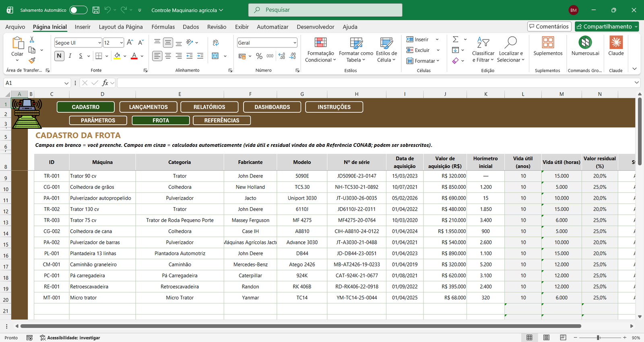Switch to the Fórmulas tab

pos(163,27)
